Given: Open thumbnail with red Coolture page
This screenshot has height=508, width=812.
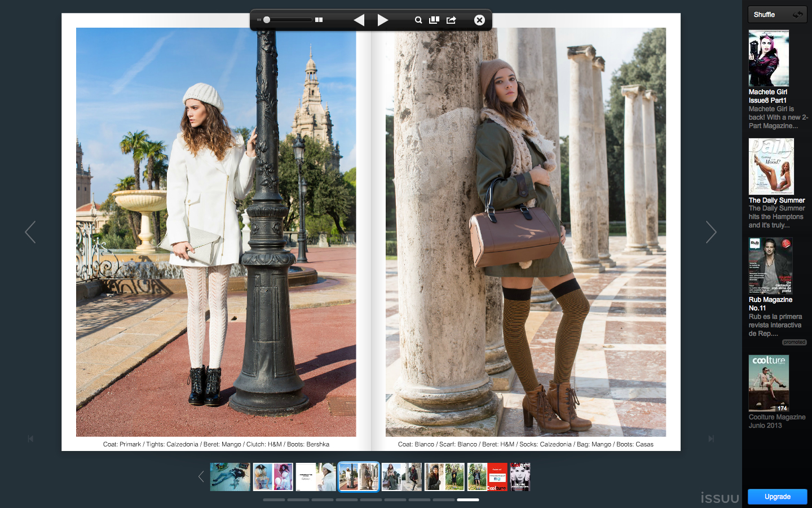Looking at the screenshot, I should [487, 477].
